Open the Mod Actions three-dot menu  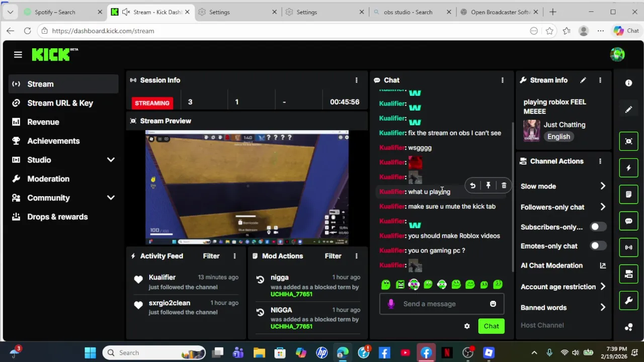356,256
